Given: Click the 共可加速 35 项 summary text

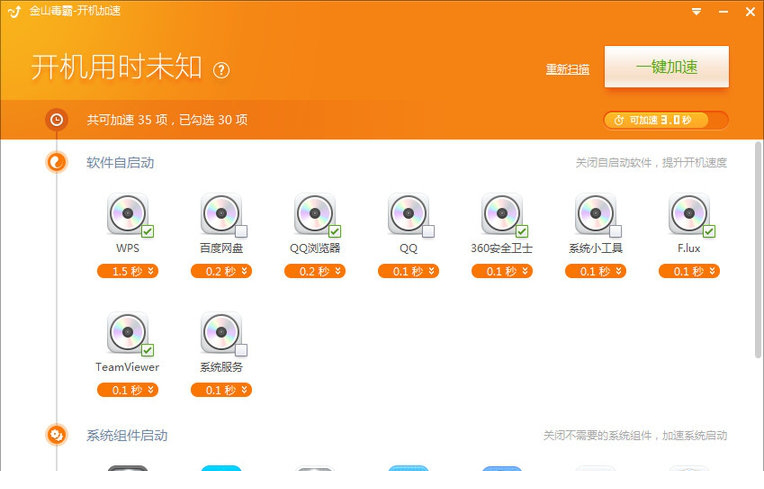Looking at the screenshot, I should coord(167,120).
